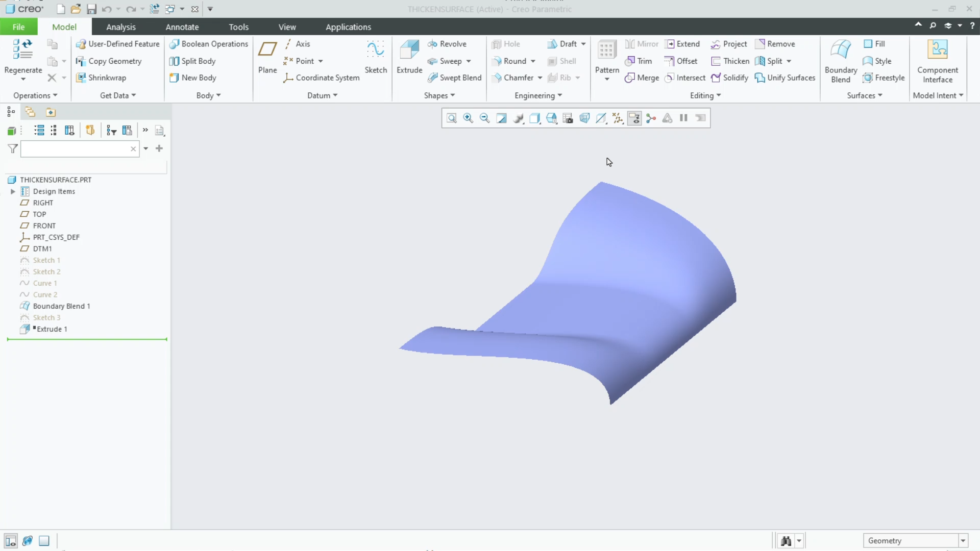Click the Save icon in quick access toolbar
The height and width of the screenshot is (551, 980).
(x=91, y=9)
